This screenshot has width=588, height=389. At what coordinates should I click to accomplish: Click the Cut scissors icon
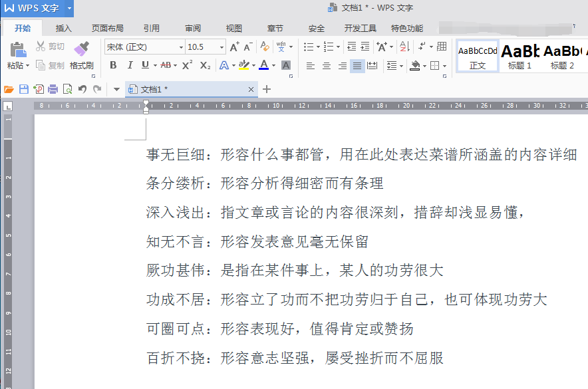(x=41, y=47)
